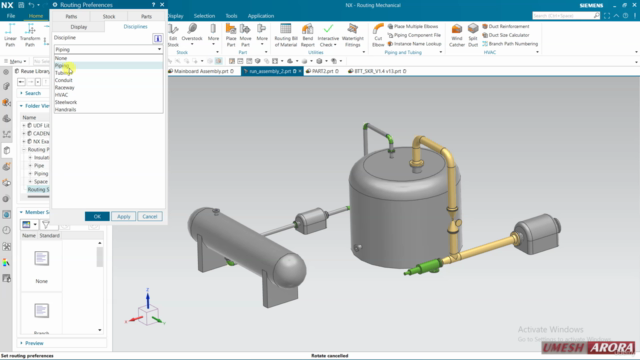Choose Raceway in discipline list
This screenshot has height=360, width=640.
(x=108, y=87)
